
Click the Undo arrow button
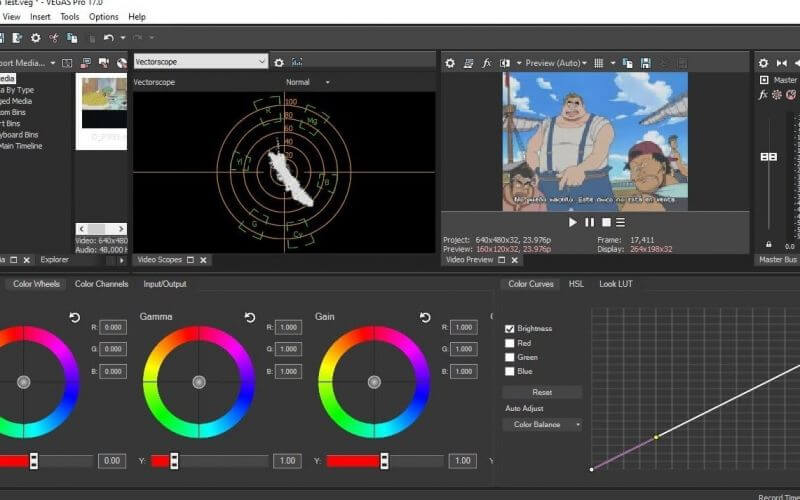pyautogui.click(x=108, y=38)
